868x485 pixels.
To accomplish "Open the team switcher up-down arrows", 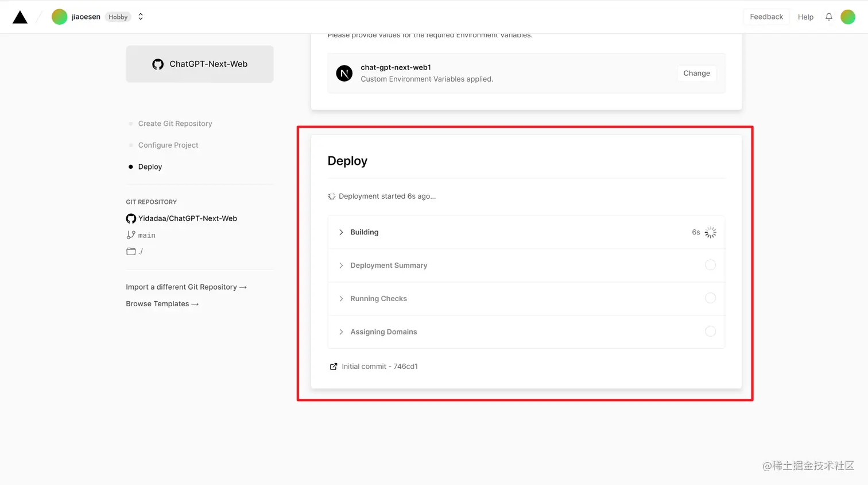I will click(x=141, y=17).
